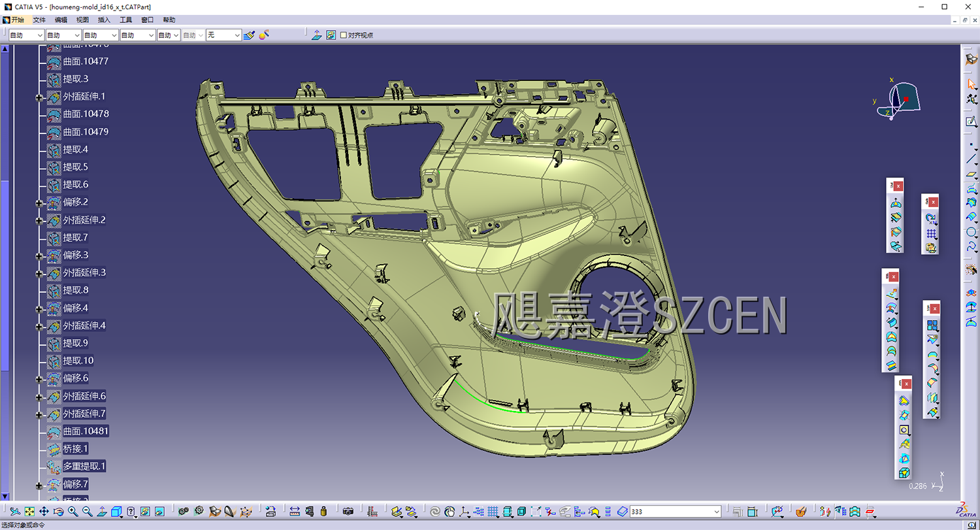Expand the 外插延伸.1 tree node
Image resolution: width=980 pixels, height=530 pixels.
pyautogui.click(x=39, y=97)
